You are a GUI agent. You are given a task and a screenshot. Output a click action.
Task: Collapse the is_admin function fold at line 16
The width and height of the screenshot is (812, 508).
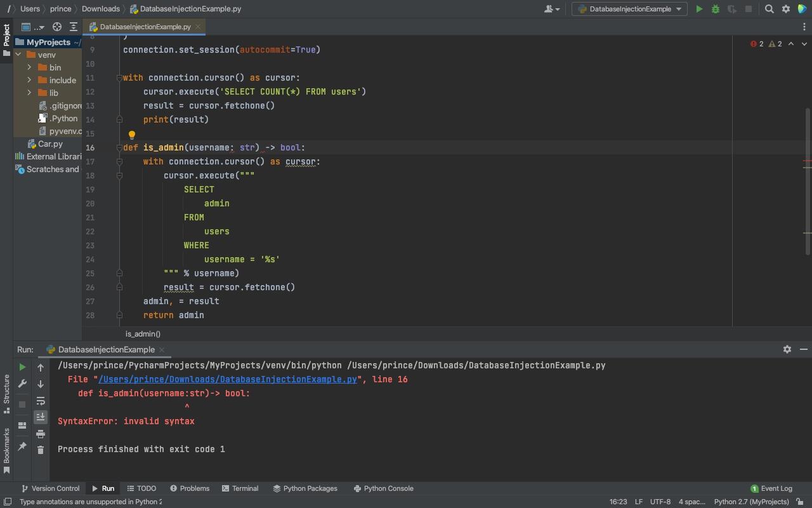point(119,147)
